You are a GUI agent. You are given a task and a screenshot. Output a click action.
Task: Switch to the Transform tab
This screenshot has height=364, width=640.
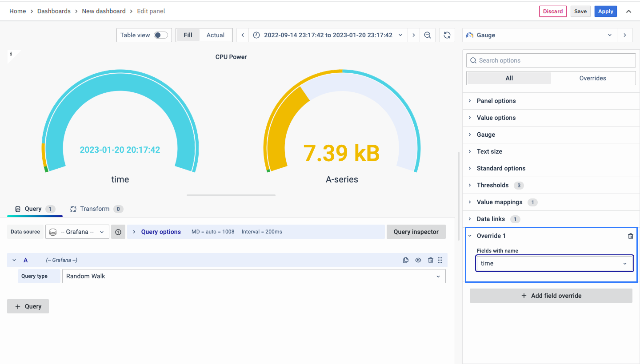[95, 209]
